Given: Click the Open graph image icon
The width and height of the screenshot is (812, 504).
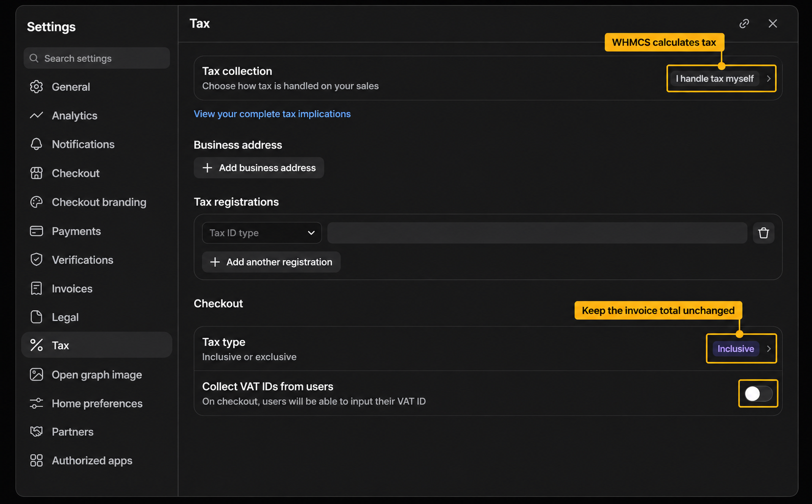Looking at the screenshot, I should coord(36,375).
